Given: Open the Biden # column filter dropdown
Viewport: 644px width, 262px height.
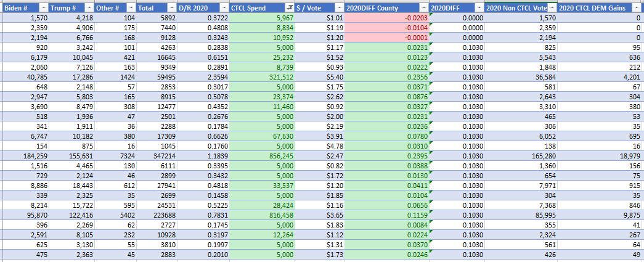Looking at the screenshot, I should pyautogui.click(x=44, y=8).
